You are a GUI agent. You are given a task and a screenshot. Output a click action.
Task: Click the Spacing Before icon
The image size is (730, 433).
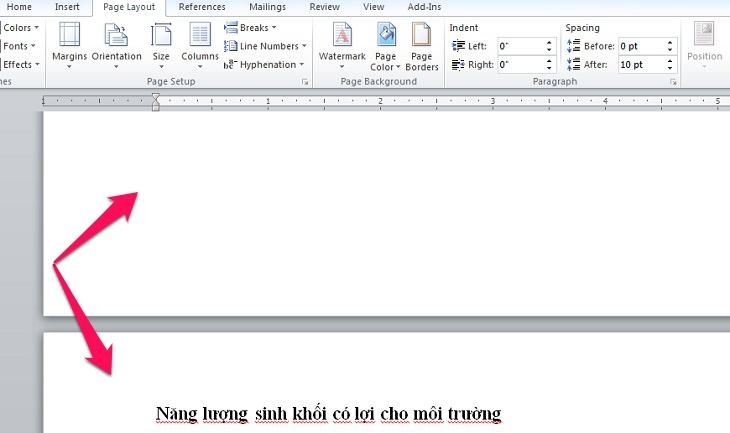pos(574,46)
